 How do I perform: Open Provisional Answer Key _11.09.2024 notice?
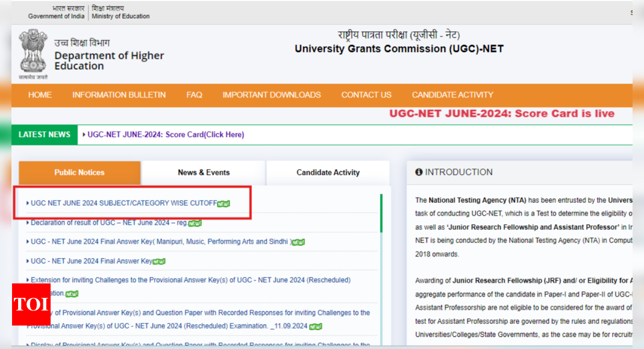coord(198,319)
